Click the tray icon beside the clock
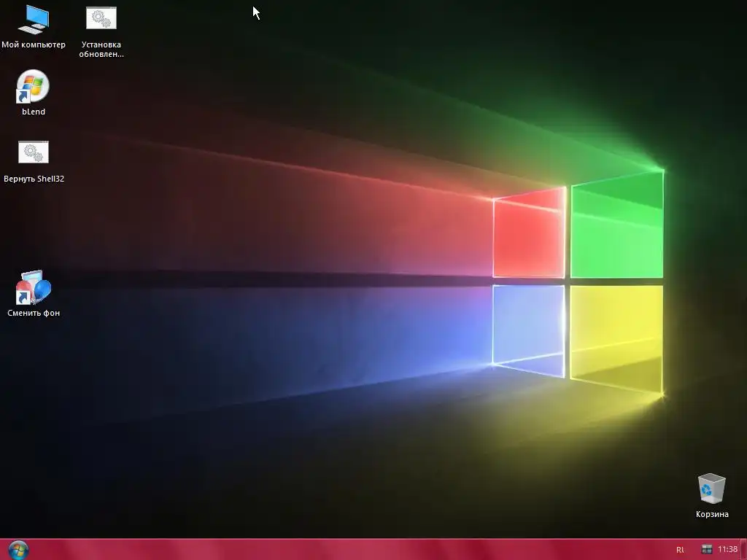This screenshot has width=747, height=560. (x=707, y=550)
